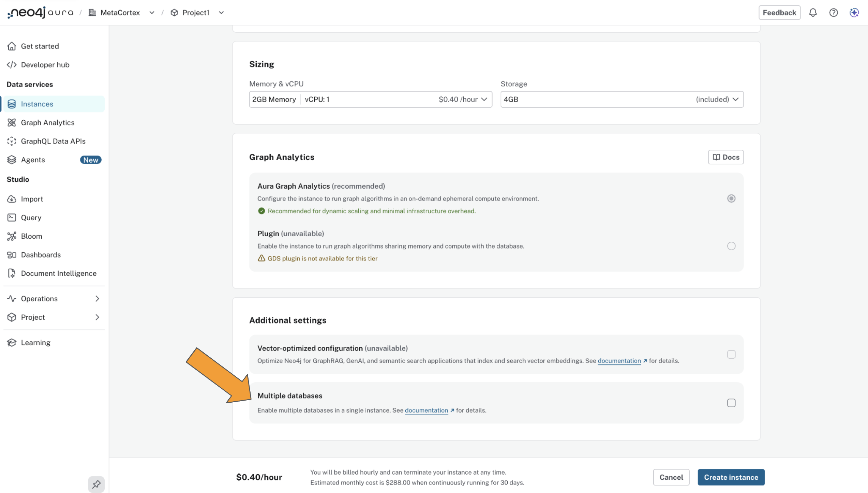The width and height of the screenshot is (868, 493).
Task: Click the Agents layers icon
Action: [12, 160]
